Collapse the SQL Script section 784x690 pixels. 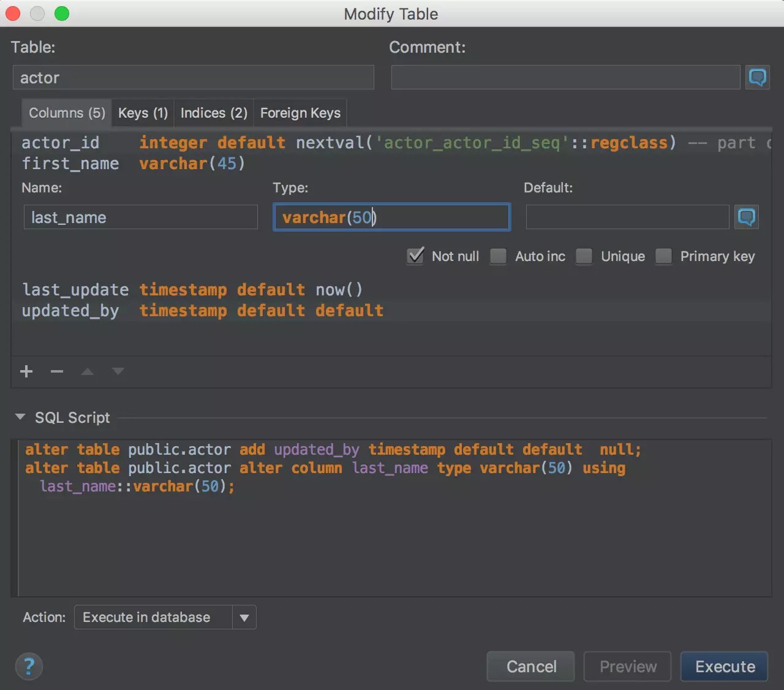20,417
